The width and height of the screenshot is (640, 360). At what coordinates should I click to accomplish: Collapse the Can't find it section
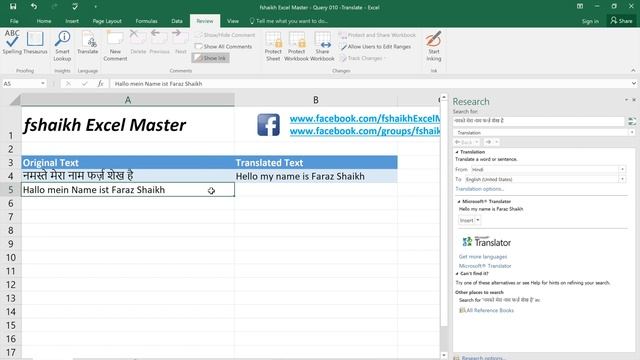[457, 273]
